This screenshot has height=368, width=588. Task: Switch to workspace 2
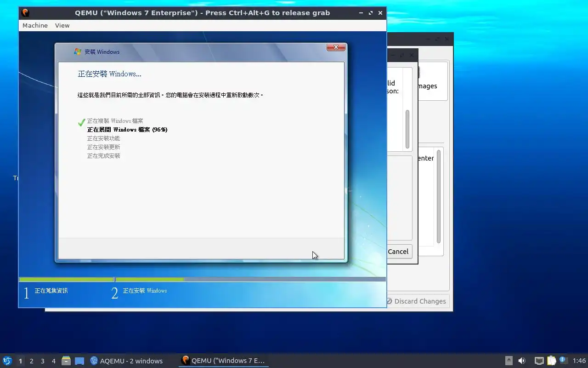point(31,361)
